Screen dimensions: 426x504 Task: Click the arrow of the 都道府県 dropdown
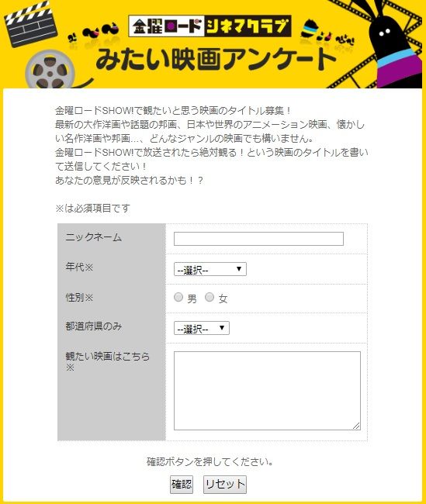pyautogui.click(x=222, y=327)
